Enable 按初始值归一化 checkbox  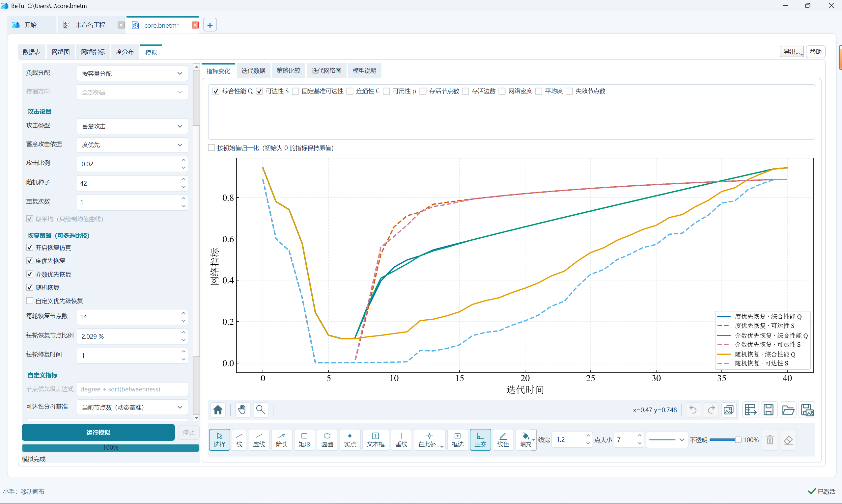[211, 148]
